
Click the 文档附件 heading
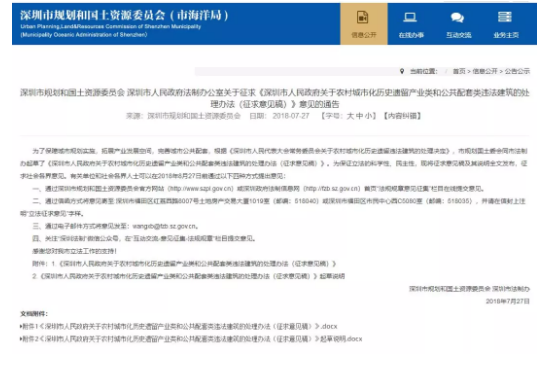(x=34, y=313)
